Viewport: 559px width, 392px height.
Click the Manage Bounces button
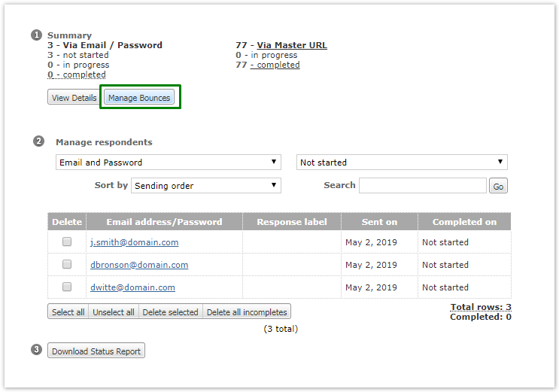139,98
